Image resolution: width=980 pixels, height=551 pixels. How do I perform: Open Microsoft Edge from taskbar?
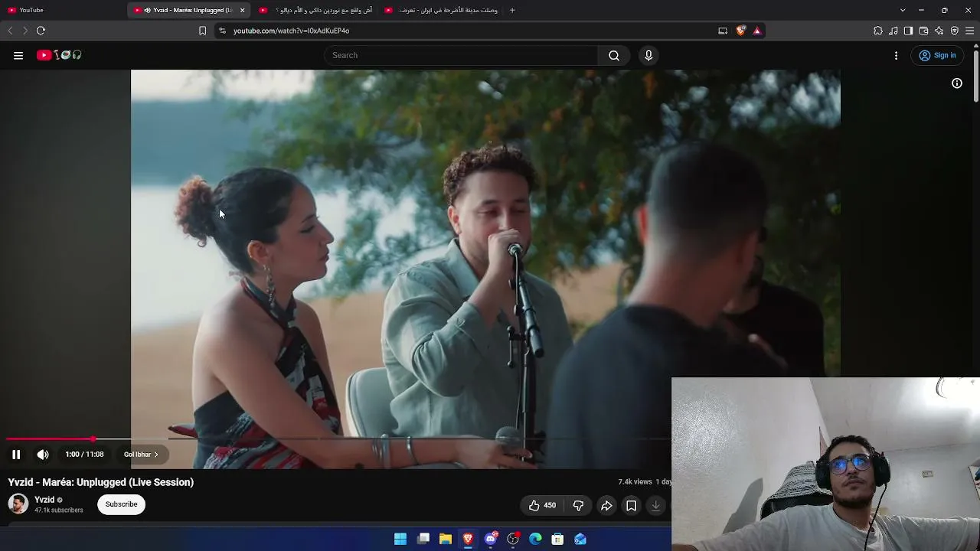pos(535,540)
